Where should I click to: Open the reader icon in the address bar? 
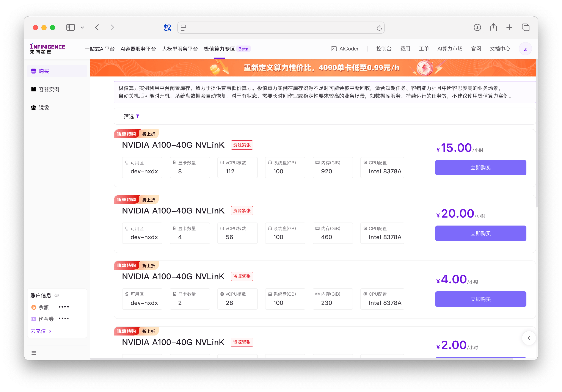pos(184,28)
